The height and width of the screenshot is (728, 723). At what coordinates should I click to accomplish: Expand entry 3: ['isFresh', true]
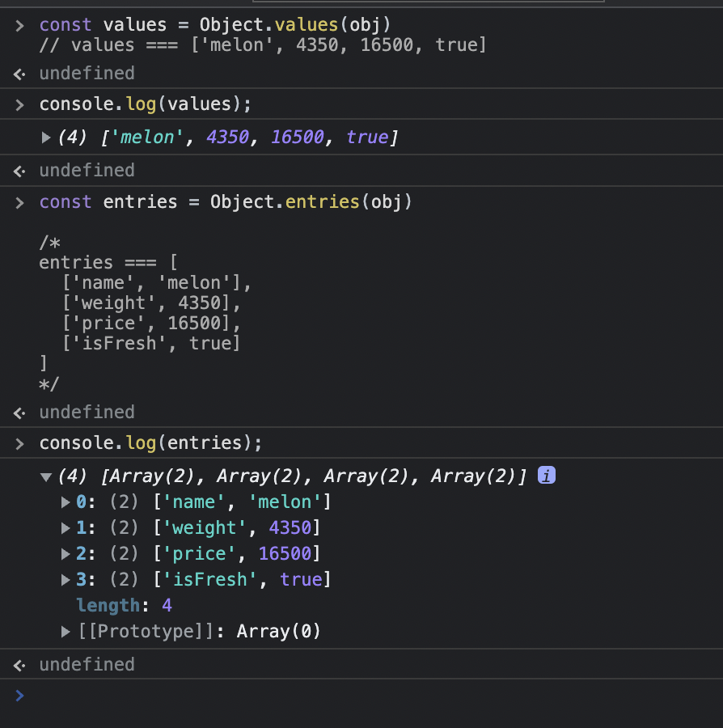click(66, 580)
